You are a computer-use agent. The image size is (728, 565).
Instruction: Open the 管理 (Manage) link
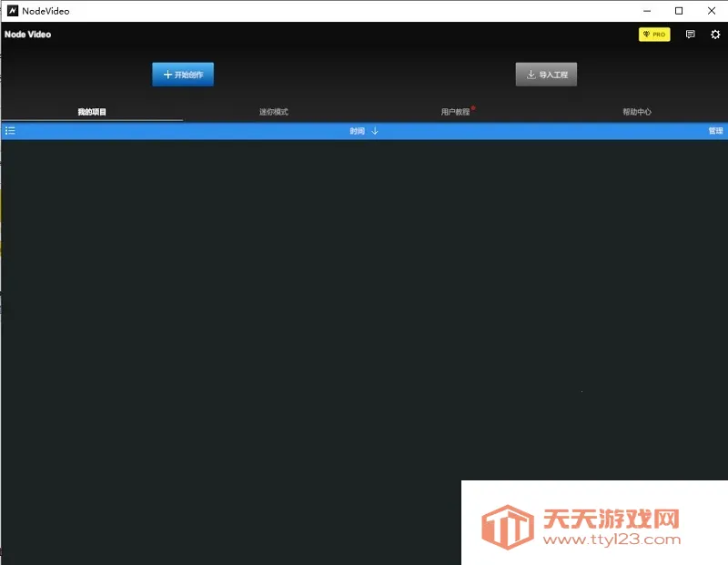point(715,130)
